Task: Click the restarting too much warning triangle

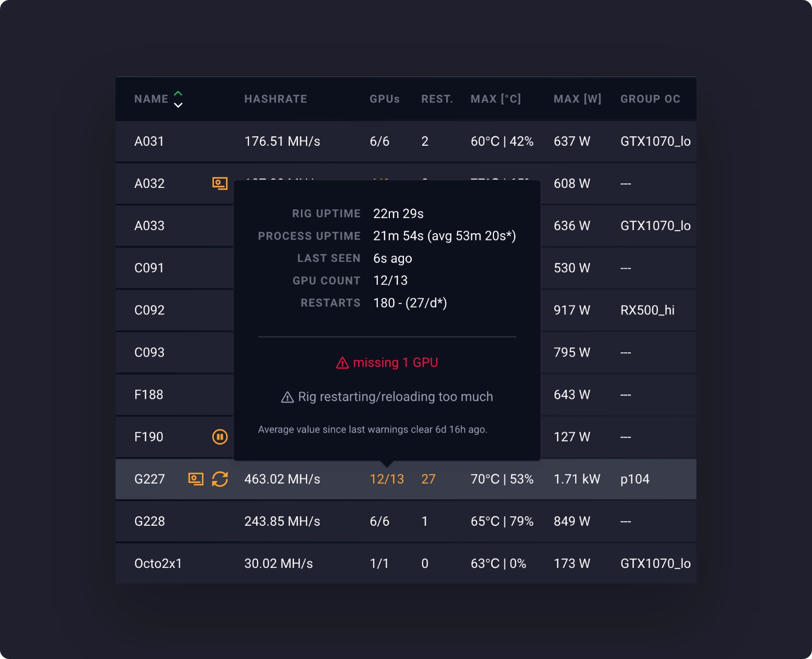Action: coord(287,397)
